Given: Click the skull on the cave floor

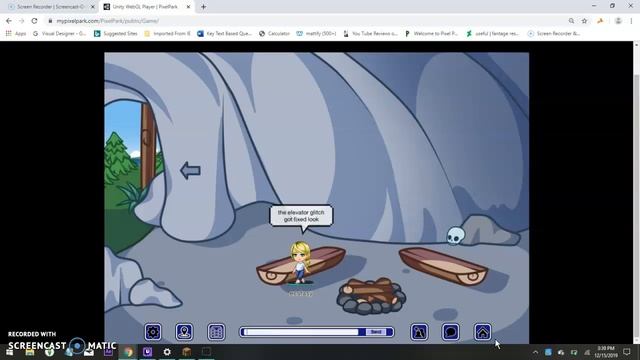Looking at the screenshot, I should point(456,235).
